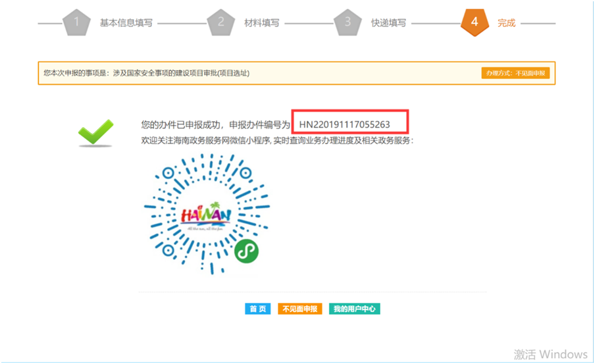Open 不见面申报 orange button
The height and width of the screenshot is (364, 595).
[299, 309]
